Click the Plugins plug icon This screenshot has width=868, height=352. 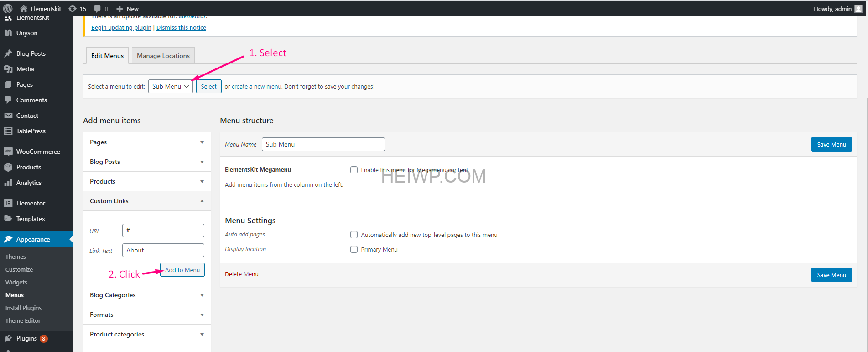(8, 338)
